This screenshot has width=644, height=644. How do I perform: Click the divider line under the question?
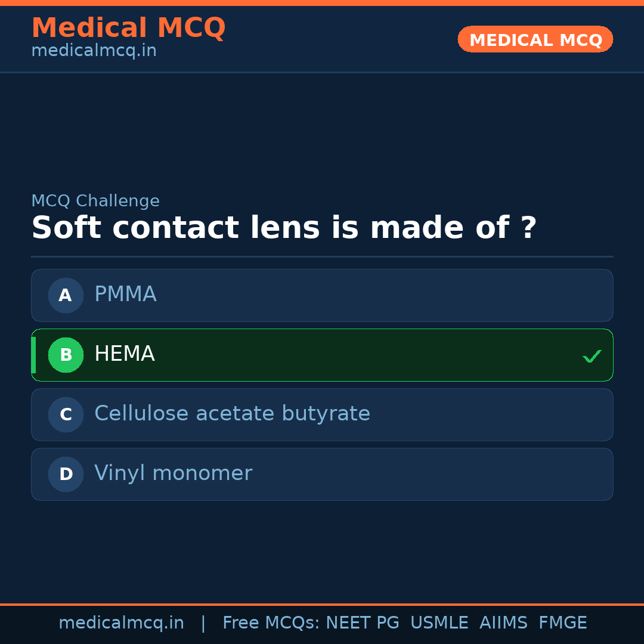pyautogui.click(x=322, y=257)
